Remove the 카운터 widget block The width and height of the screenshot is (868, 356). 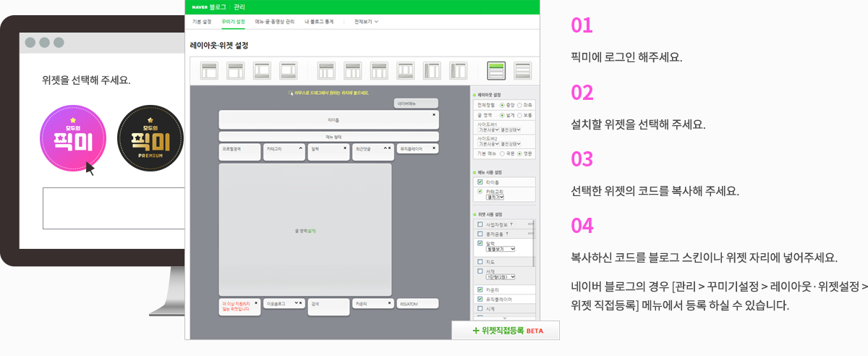[389, 302]
